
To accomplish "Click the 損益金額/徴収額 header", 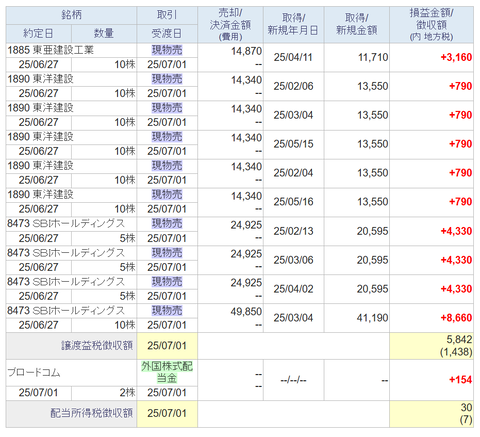I will click(431, 25).
